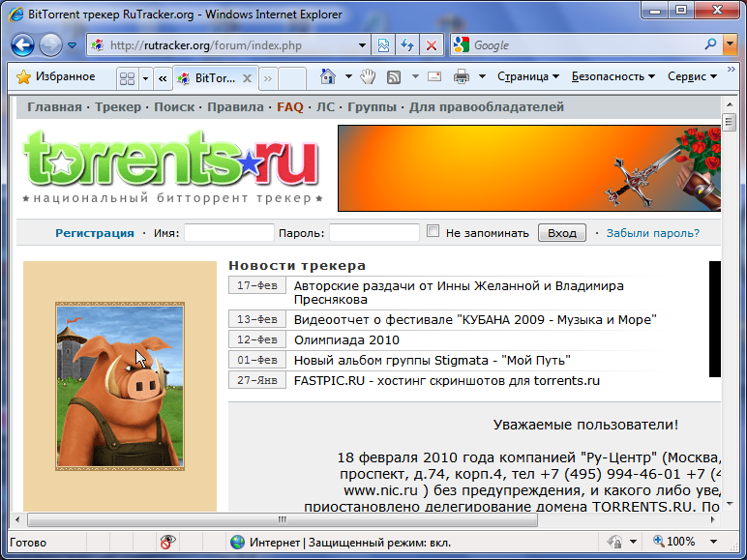The image size is (747, 560).
Task: Open Главная navigation link
Action: pyautogui.click(x=54, y=106)
